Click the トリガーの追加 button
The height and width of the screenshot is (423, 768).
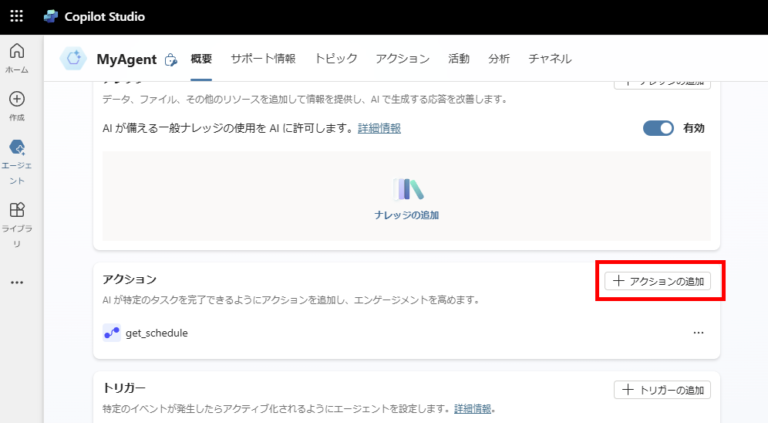pos(662,389)
